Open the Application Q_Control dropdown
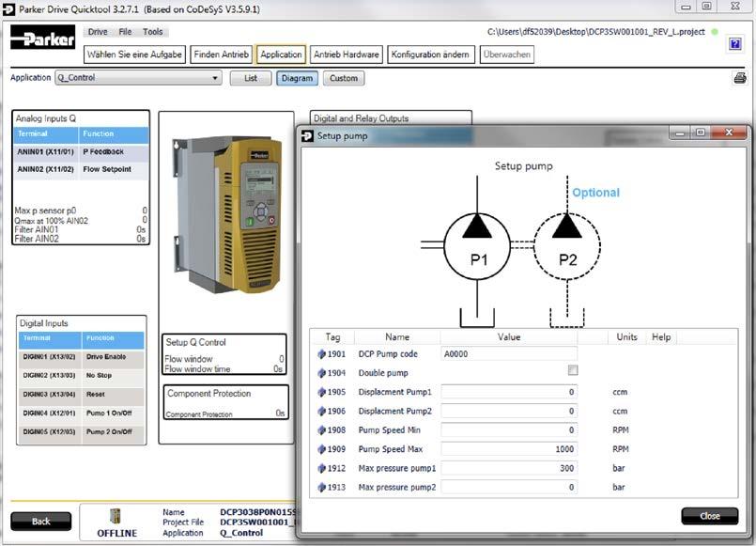This screenshot has width=756, height=546. click(x=138, y=78)
